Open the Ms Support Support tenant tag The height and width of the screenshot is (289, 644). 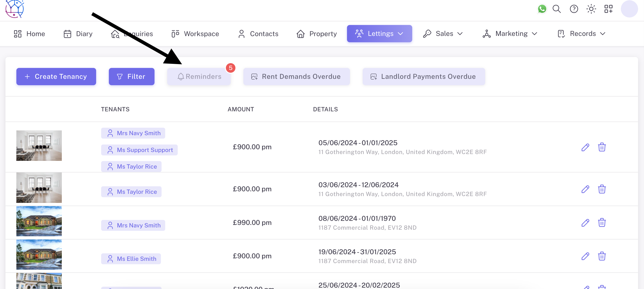[x=139, y=150]
